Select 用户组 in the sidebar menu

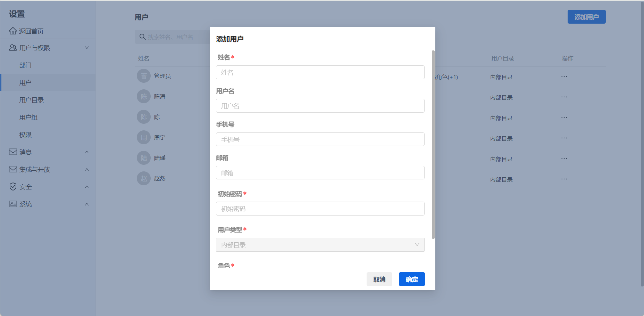29,117
